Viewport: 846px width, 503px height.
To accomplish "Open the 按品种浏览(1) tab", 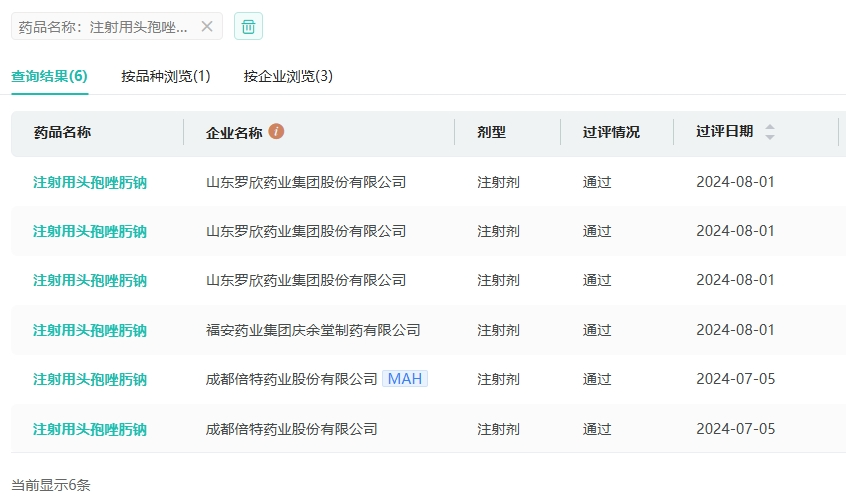I will pyautogui.click(x=166, y=76).
